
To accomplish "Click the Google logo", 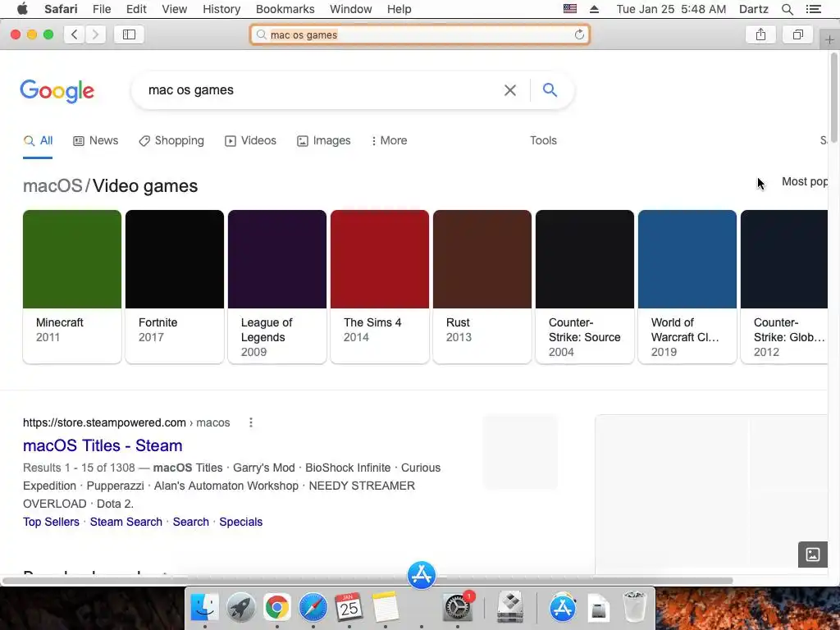I will click(x=57, y=91).
